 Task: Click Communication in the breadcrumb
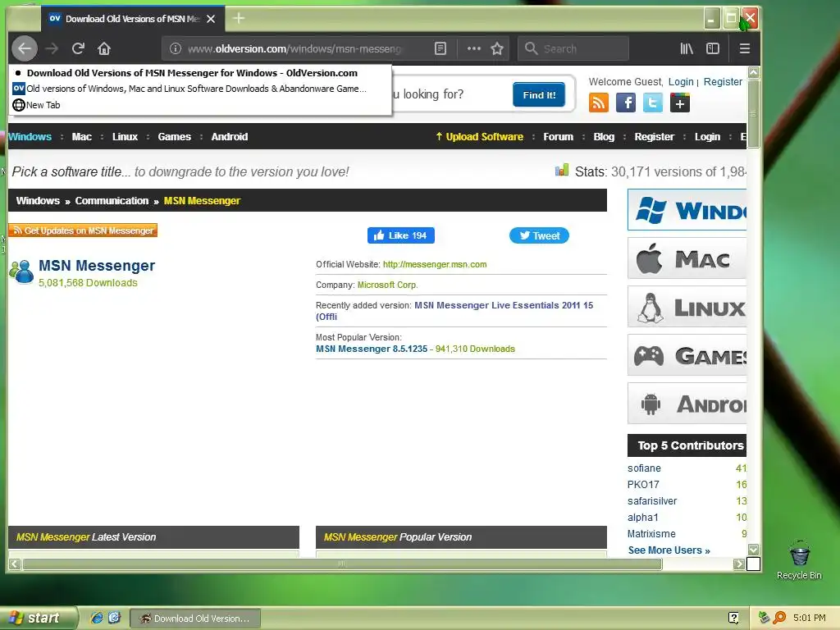click(112, 201)
